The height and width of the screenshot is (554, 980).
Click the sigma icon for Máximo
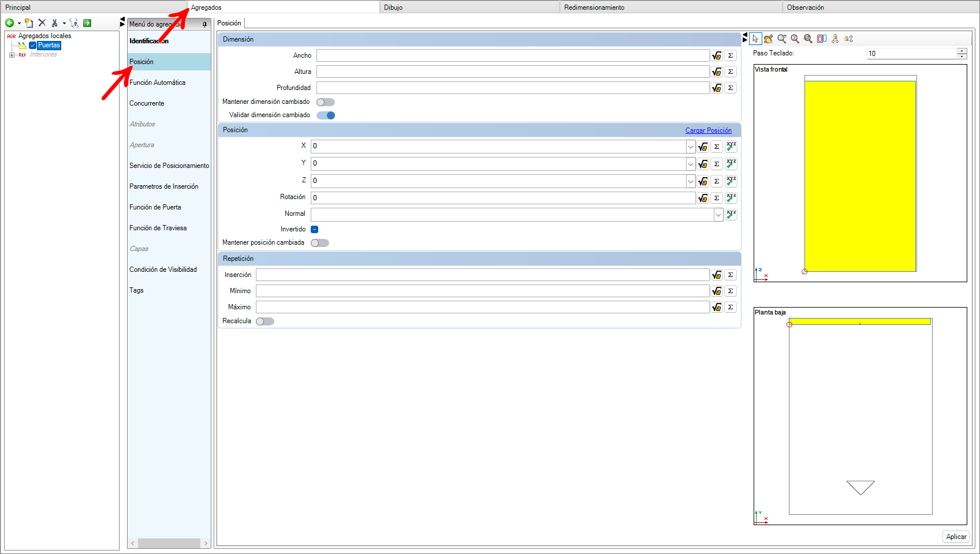click(x=731, y=307)
